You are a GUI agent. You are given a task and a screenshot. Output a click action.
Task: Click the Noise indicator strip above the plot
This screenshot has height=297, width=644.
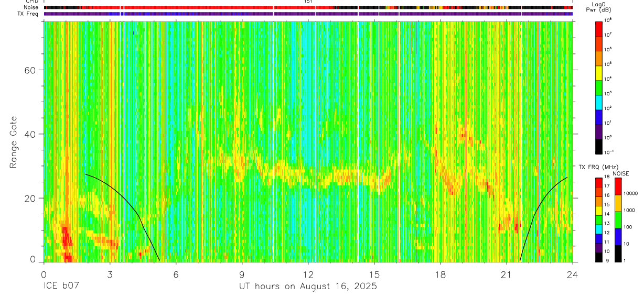point(308,7)
